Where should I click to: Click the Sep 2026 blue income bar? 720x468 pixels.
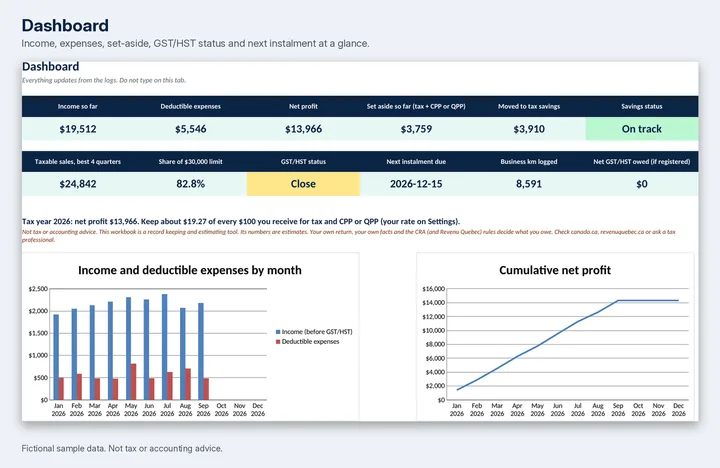[x=201, y=351]
